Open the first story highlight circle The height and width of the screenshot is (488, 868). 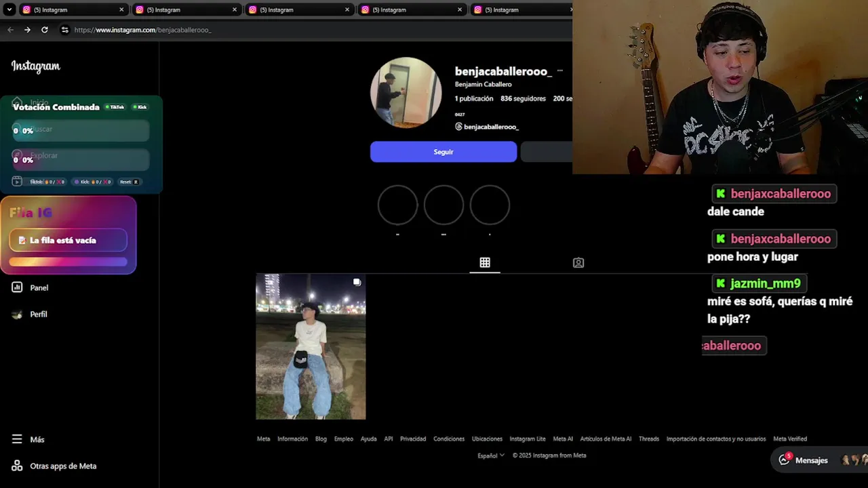[x=397, y=205]
